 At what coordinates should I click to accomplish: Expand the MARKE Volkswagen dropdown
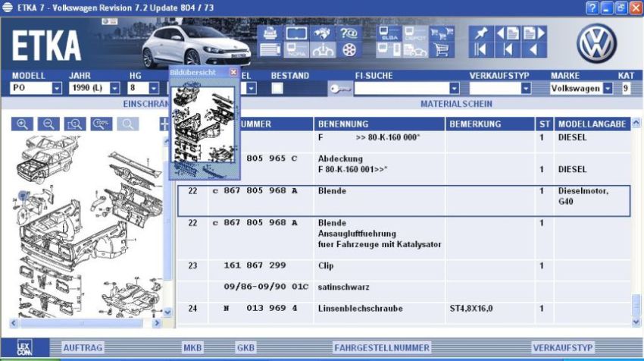click(608, 88)
